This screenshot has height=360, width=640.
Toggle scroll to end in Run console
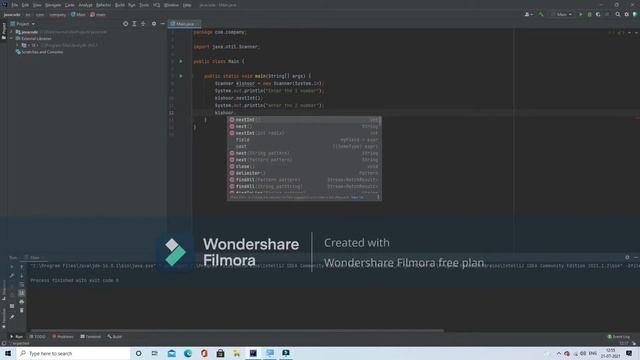point(22,293)
